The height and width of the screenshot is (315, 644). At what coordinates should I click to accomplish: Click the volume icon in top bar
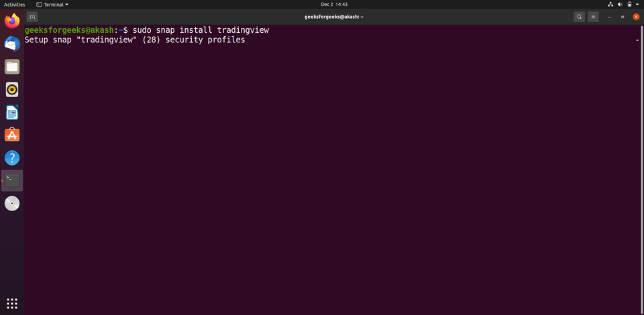tap(620, 5)
